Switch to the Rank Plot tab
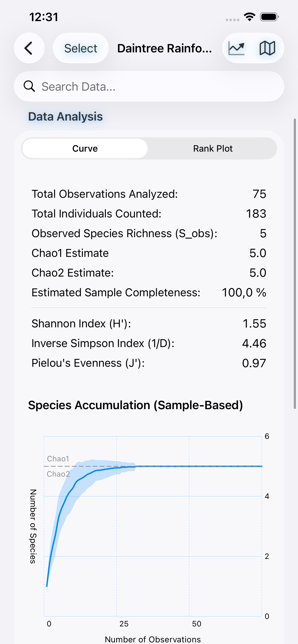 tap(213, 149)
